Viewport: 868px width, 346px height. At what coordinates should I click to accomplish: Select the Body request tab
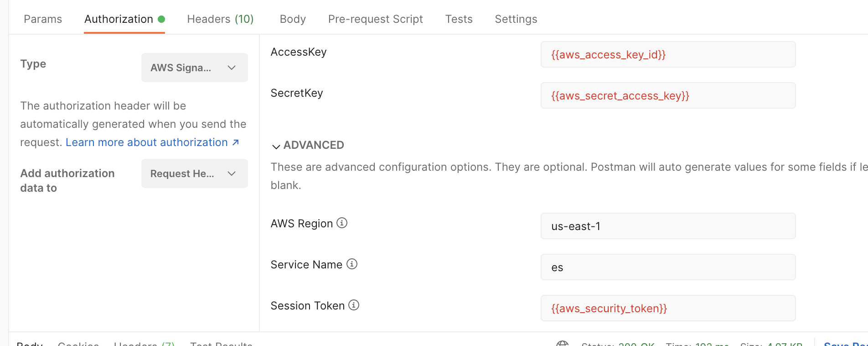point(293,19)
